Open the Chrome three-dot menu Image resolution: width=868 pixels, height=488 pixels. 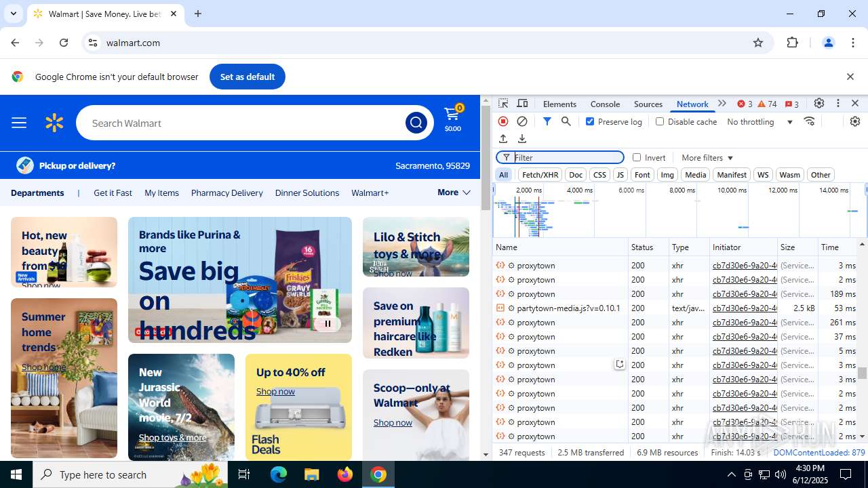click(853, 43)
